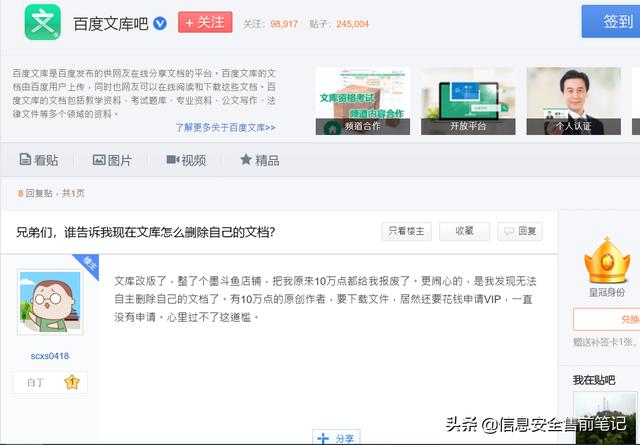Click the 白丁 rank label
The height and width of the screenshot is (445, 640).
coord(36,383)
